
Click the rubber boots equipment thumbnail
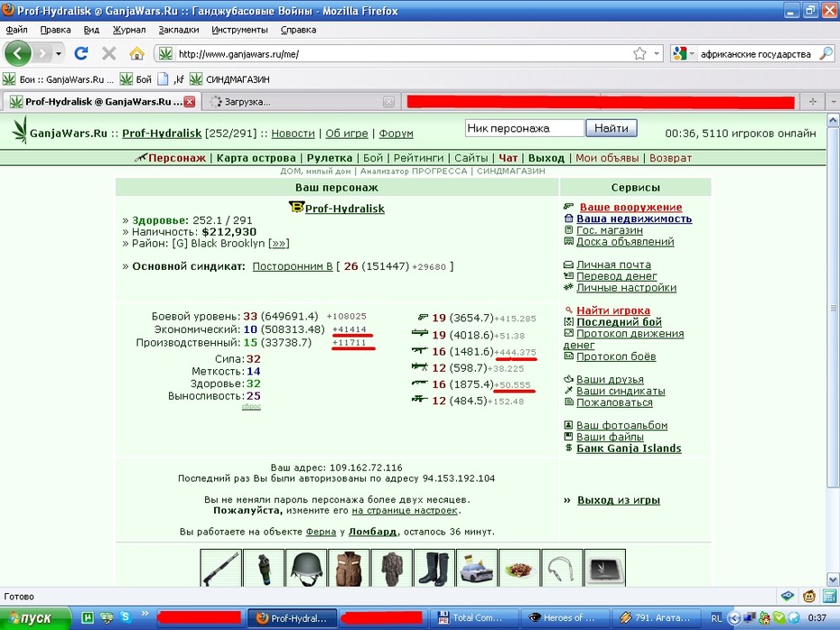click(434, 568)
